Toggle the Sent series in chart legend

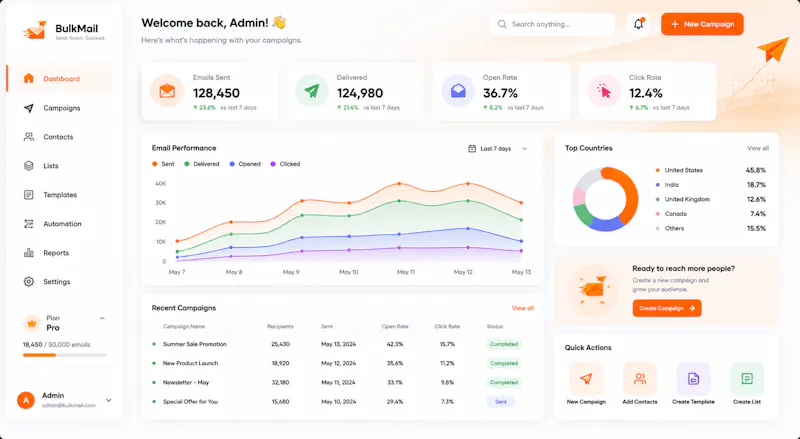[163, 164]
